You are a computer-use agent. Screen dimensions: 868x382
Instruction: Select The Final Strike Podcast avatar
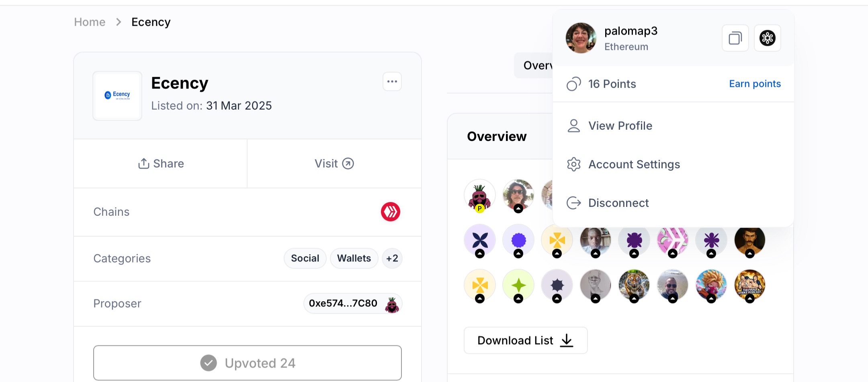[750, 286]
